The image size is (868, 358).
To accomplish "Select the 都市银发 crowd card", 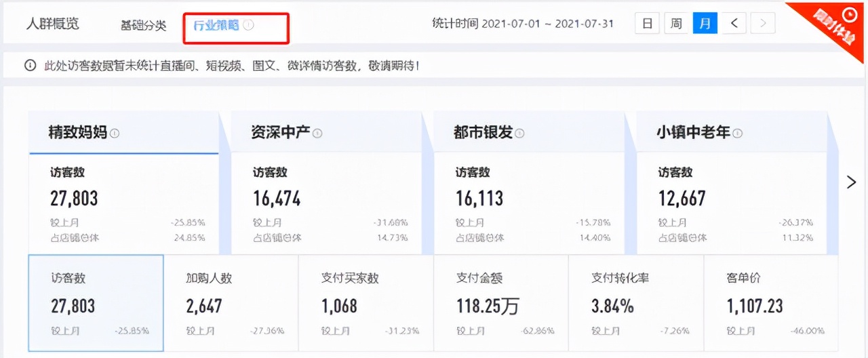I will pyautogui.click(x=529, y=183).
